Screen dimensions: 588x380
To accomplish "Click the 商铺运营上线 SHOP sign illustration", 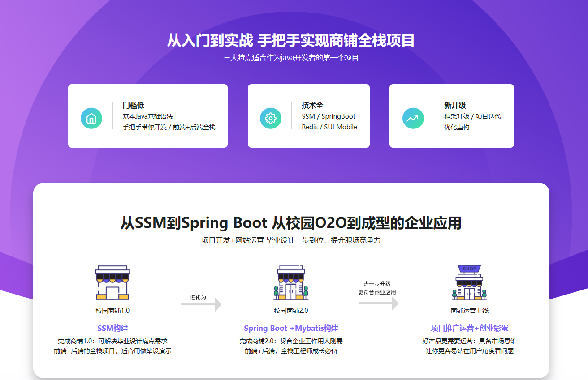I will 469,282.
